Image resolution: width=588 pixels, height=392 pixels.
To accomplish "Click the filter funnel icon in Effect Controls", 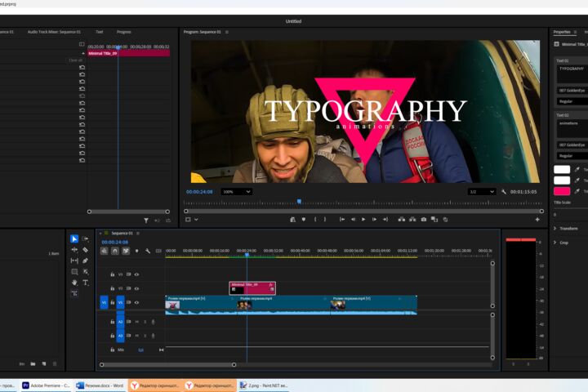I will click(x=146, y=220).
